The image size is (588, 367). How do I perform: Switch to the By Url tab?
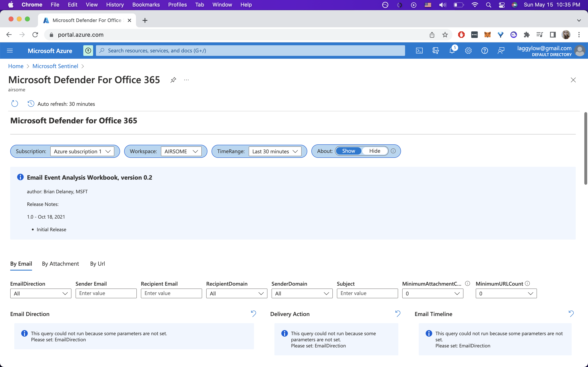pyautogui.click(x=97, y=264)
